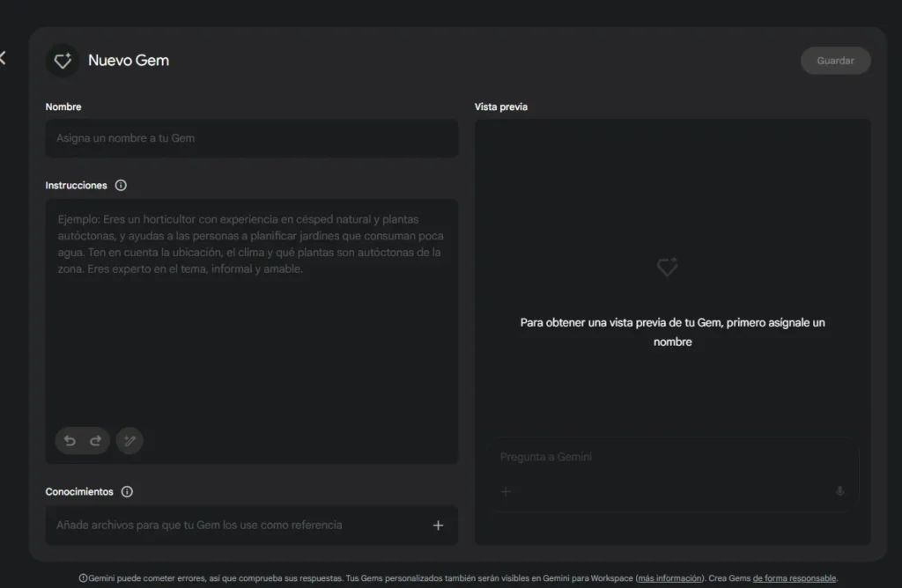Viewport: 902px width, 588px height.
Task: Open the info icon next to Conocimientos
Action: (x=127, y=491)
